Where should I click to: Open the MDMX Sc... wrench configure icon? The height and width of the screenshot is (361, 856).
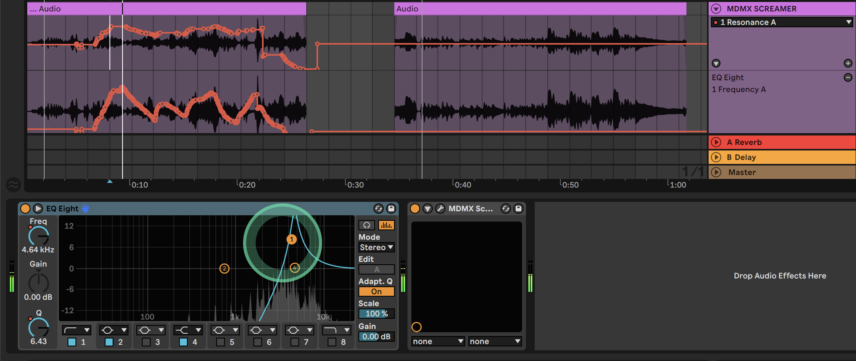(439, 209)
